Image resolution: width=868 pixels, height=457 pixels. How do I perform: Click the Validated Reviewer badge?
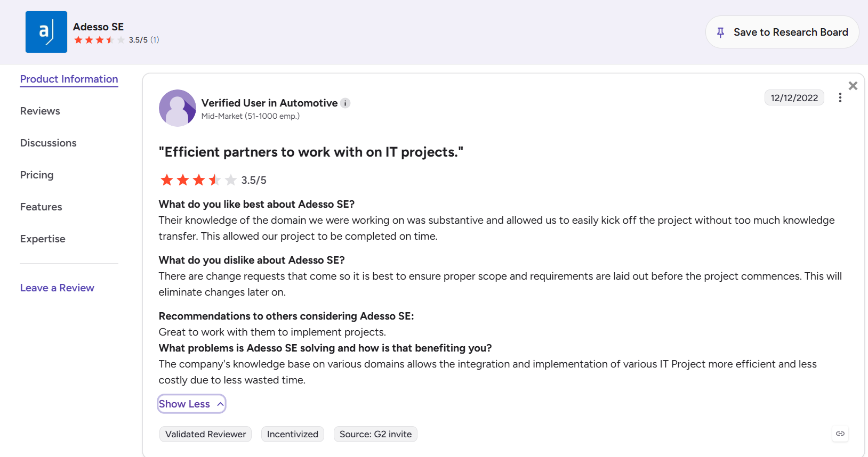206,434
